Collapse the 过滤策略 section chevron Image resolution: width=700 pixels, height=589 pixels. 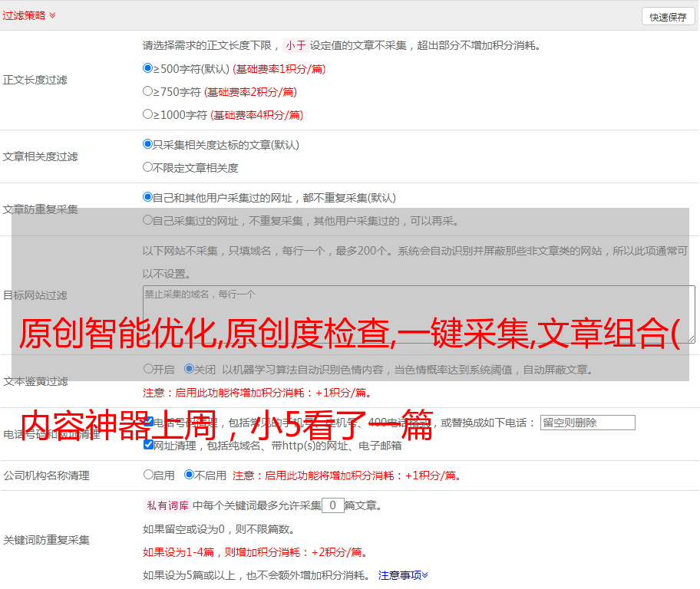[52, 15]
